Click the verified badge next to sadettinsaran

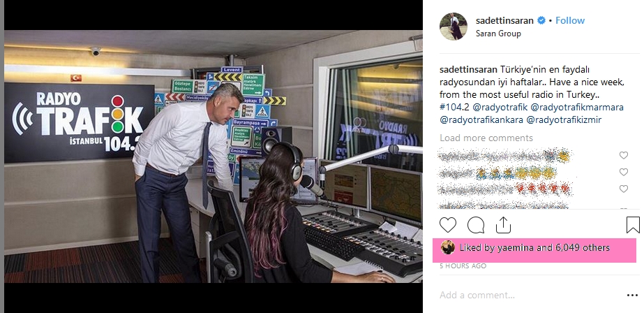541,20
